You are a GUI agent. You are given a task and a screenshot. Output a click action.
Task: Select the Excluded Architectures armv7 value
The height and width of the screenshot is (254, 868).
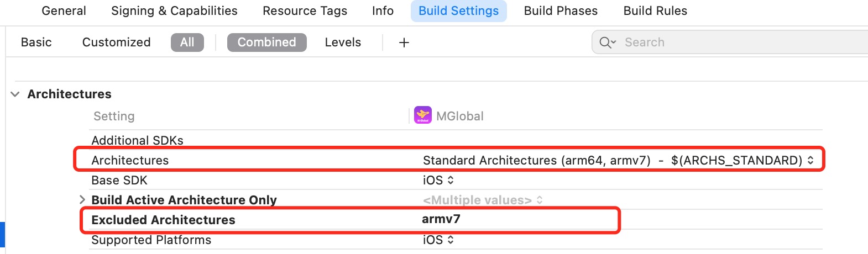441,219
